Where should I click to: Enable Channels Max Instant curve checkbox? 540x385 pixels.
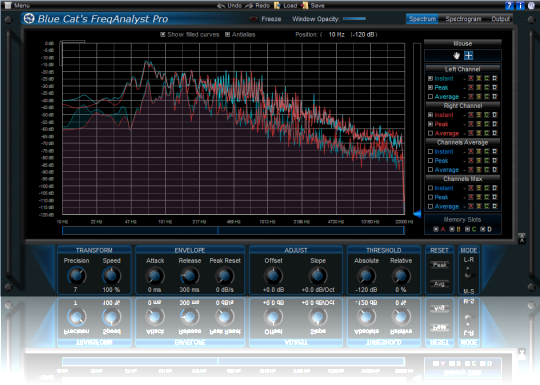coord(430,188)
